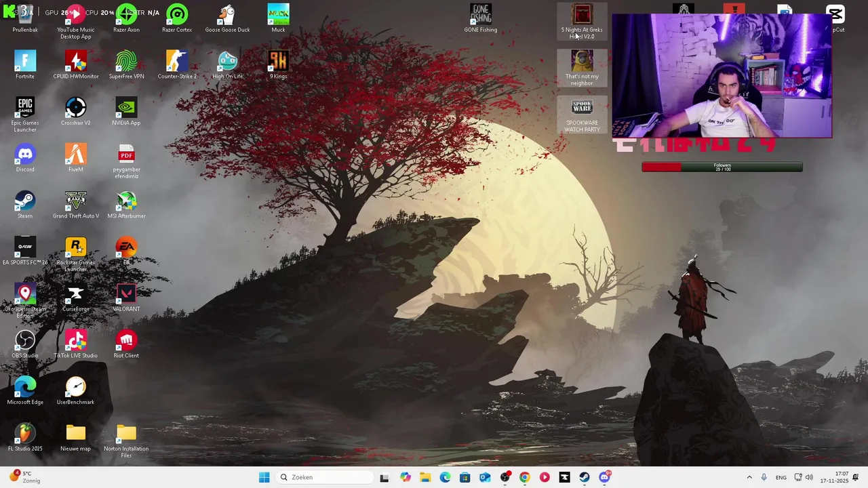This screenshot has width=868, height=488.
Task: Select 5 Nights At Greks Hotel icon
Action: (582, 22)
